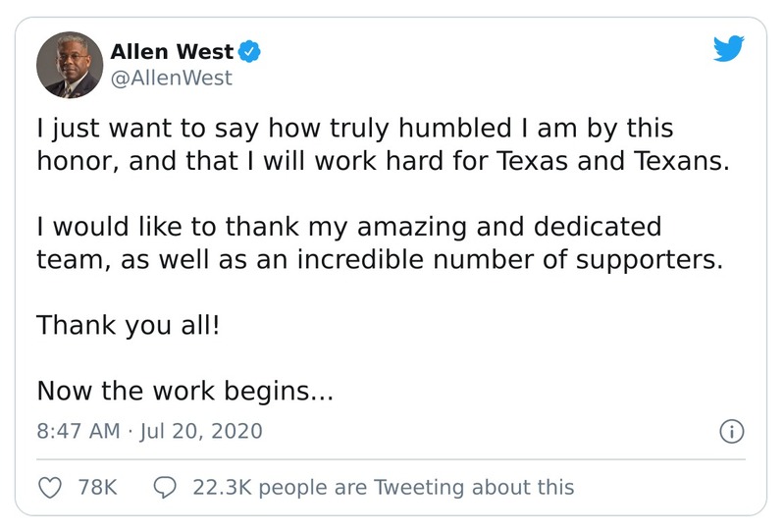Click the reply speech bubble icon

pos(166,487)
